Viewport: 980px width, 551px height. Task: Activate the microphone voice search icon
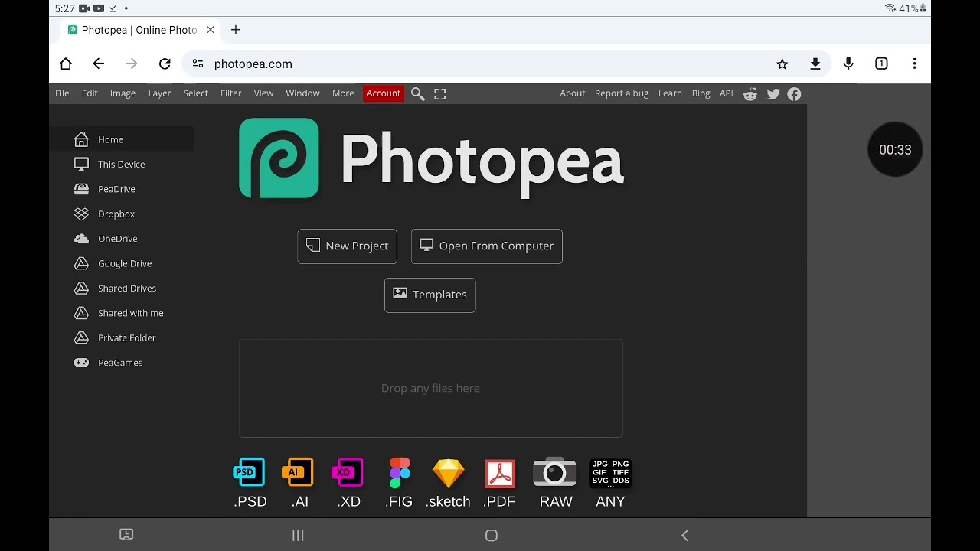(x=848, y=64)
